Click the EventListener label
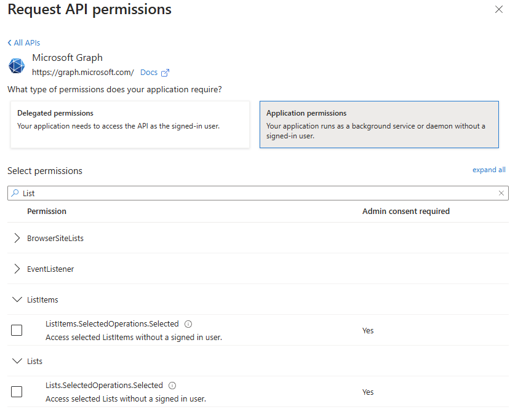 50,269
